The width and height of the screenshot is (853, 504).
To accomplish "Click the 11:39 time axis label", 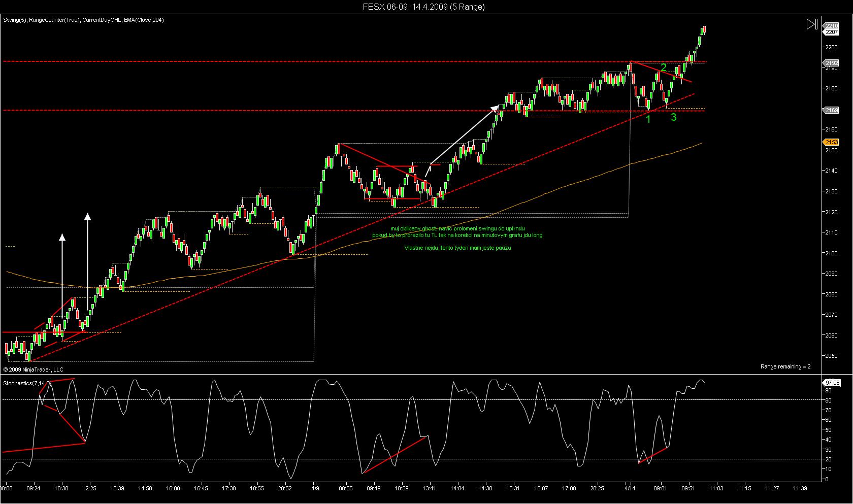I will coord(800,488).
